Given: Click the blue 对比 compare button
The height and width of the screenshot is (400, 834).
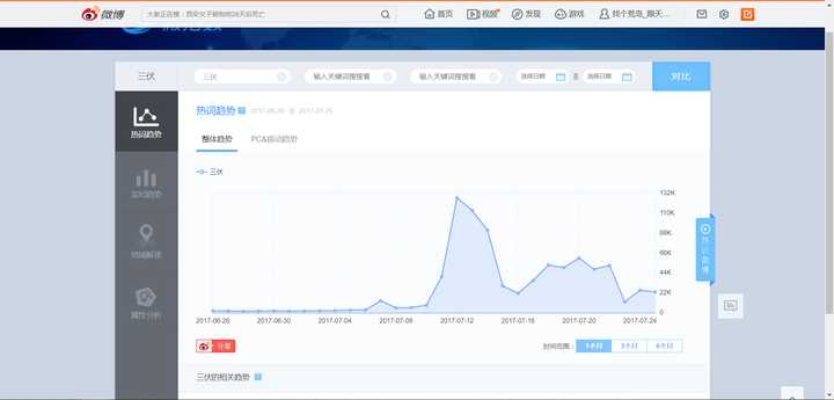Looking at the screenshot, I should [x=680, y=76].
